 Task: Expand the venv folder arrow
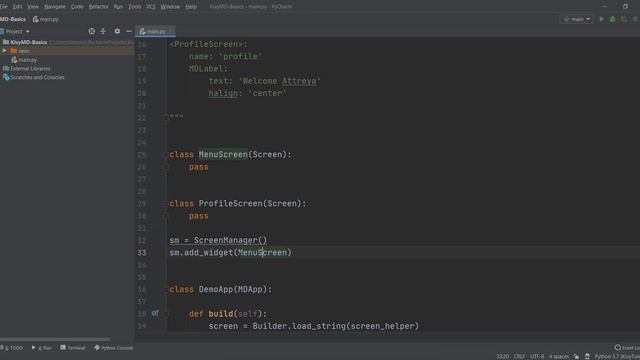coord(4,51)
